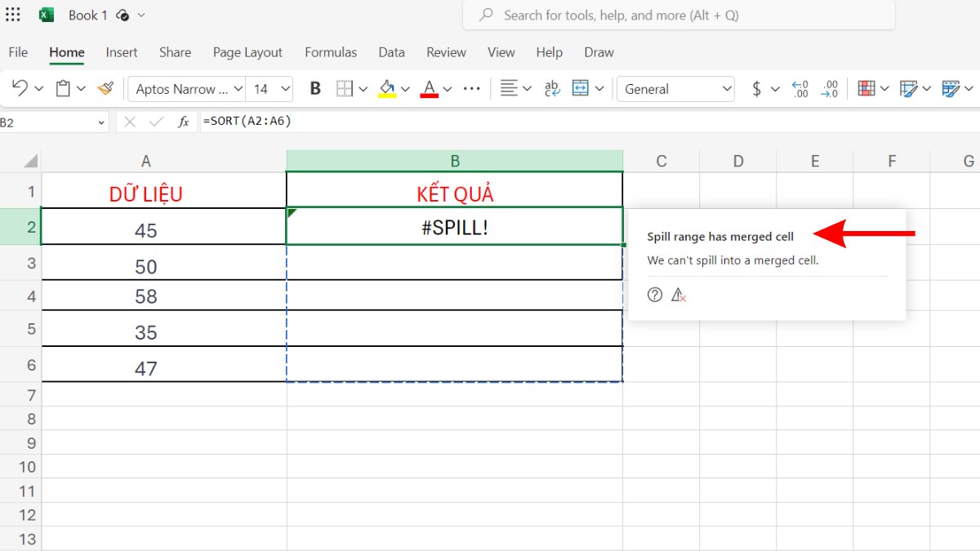Expand the borders options arrow
Image resolution: width=980 pixels, height=551 pixels.
click(363, 89)
